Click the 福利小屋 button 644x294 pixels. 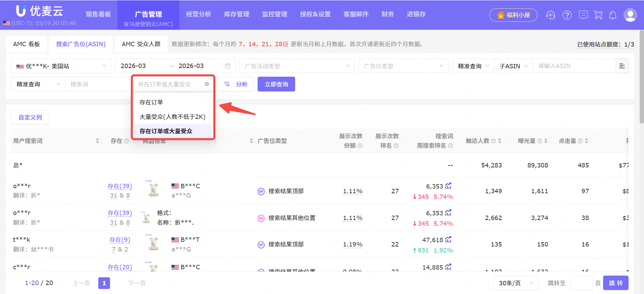point(513,15)
